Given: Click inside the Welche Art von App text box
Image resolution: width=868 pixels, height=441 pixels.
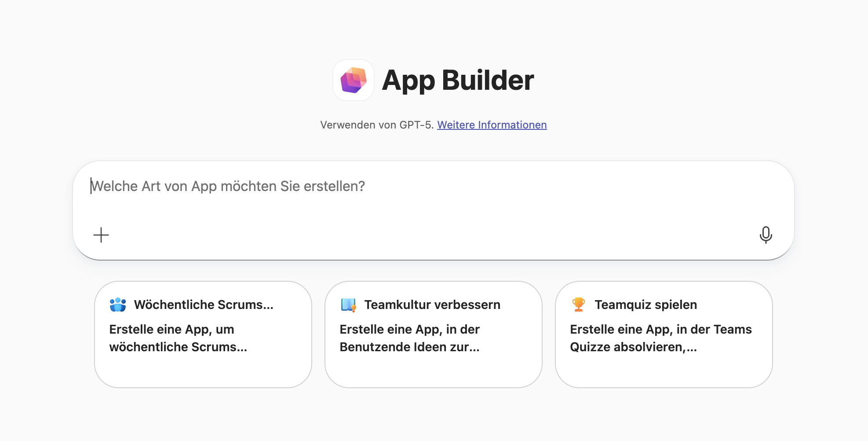Looking at the screenshot, I should pyautogui.click(x=434, y=186).
